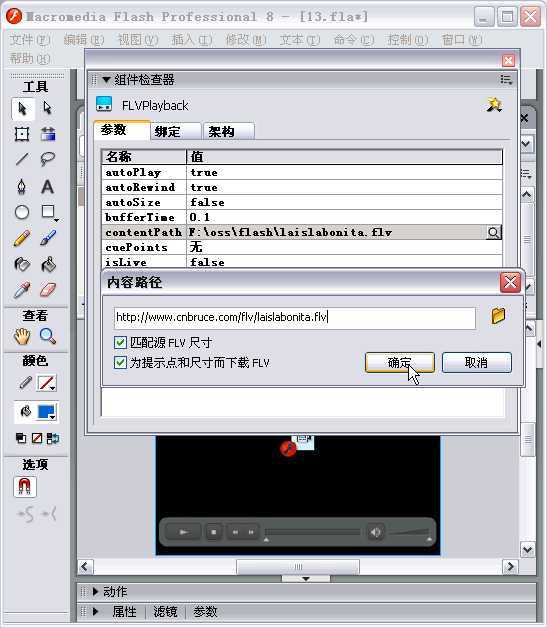This screenshot has height=628, width=547.
Task: Click the 确定 button
Action: point(400,362)
